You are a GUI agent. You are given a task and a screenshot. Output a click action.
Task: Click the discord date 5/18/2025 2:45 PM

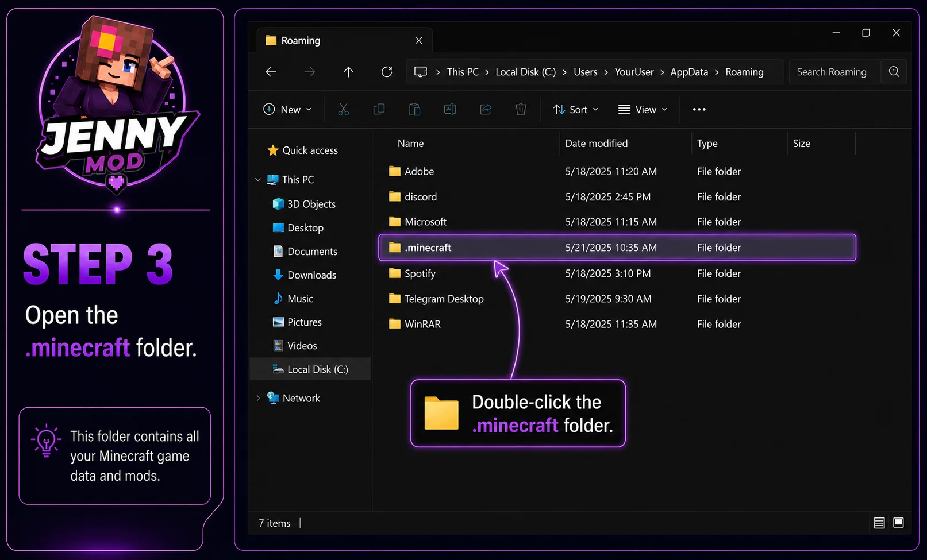(608, 196)
